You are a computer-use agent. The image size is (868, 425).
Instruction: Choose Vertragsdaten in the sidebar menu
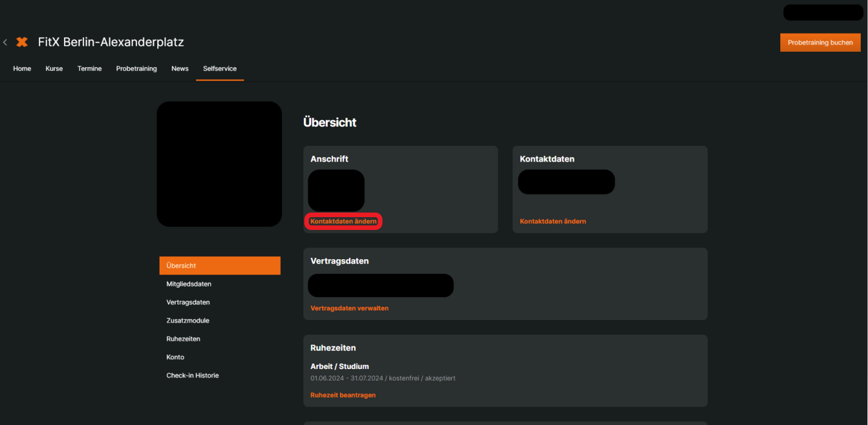coord(188,302)
